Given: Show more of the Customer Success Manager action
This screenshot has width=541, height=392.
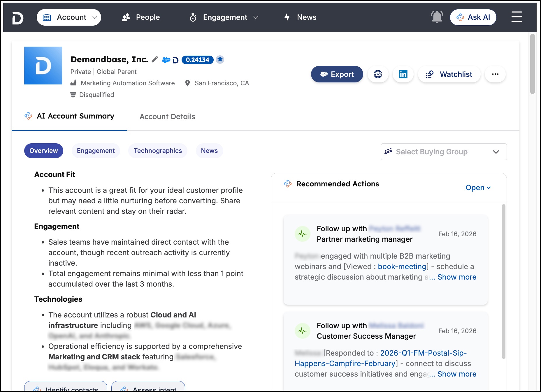Looking at the screenshot, I should point(457,374).
